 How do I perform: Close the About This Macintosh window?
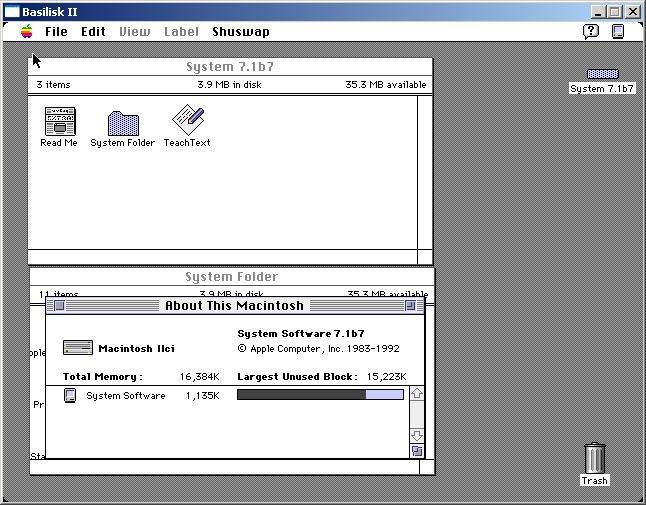(x=59, y=306)
